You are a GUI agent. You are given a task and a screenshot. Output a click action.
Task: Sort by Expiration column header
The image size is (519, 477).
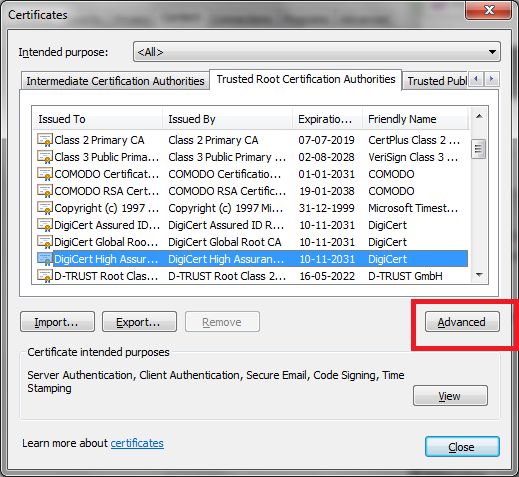pos(327,119)
